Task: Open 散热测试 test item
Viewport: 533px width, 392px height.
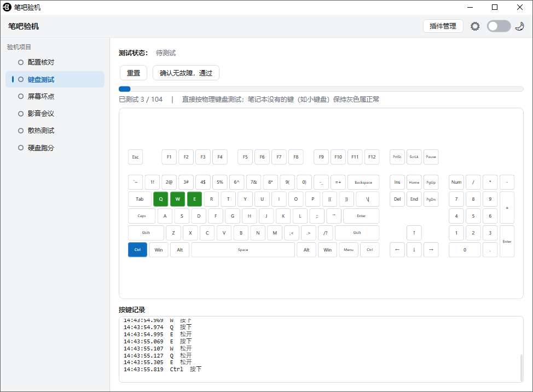Action: click(x=55, y=131)
